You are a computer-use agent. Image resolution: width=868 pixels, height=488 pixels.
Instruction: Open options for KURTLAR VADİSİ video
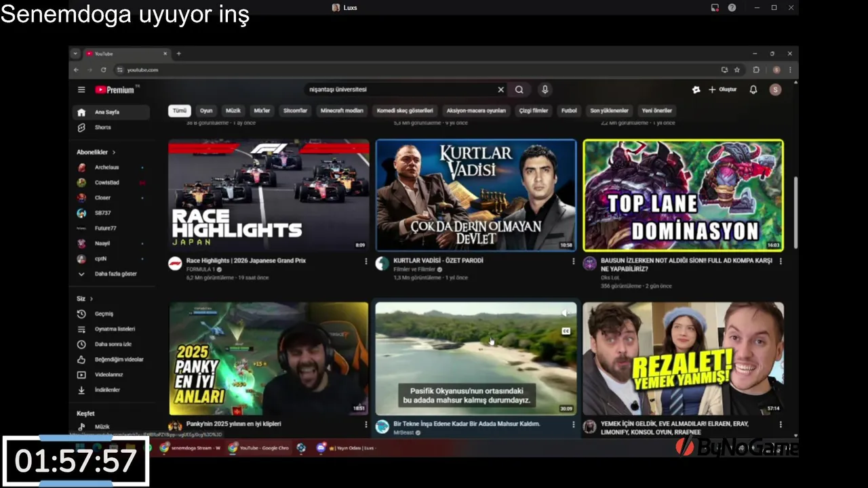(x=574, y=261)
